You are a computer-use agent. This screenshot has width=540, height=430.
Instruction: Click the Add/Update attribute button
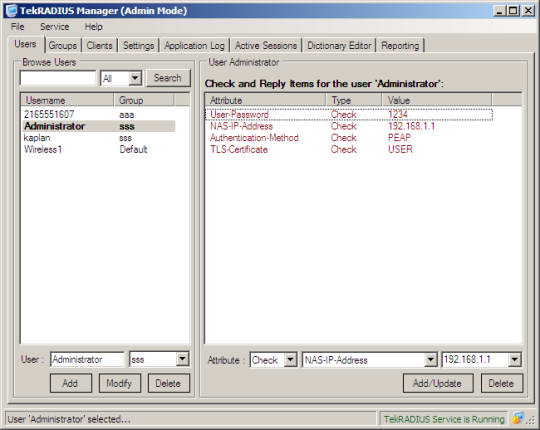tap(438, 383)
